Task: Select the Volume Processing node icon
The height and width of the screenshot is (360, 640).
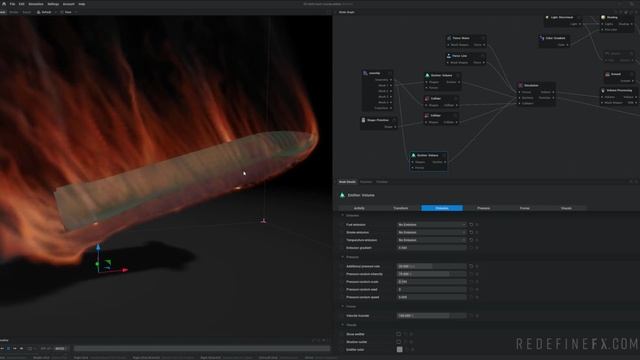Action: pyautogui.click(x=603, y=90)
